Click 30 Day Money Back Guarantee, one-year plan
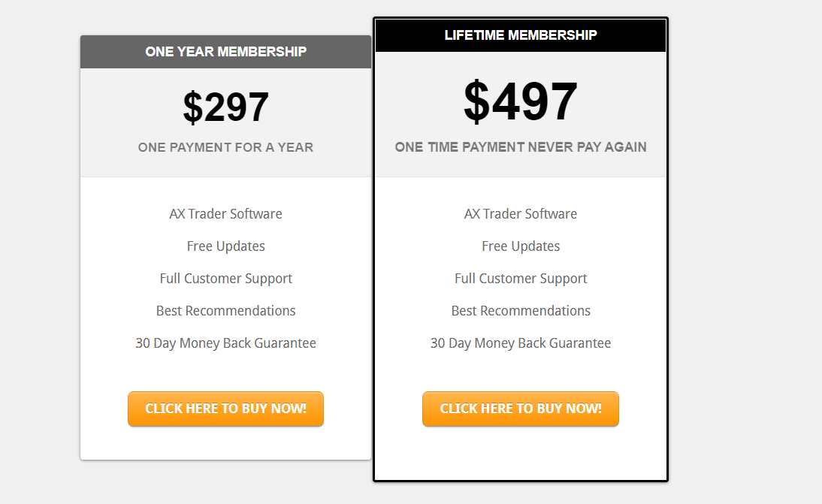 [x=225, y=343]
